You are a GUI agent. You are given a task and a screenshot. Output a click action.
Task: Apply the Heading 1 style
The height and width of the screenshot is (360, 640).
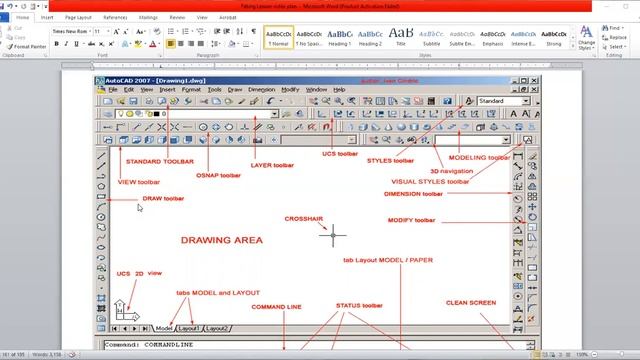tap(340, 38)
